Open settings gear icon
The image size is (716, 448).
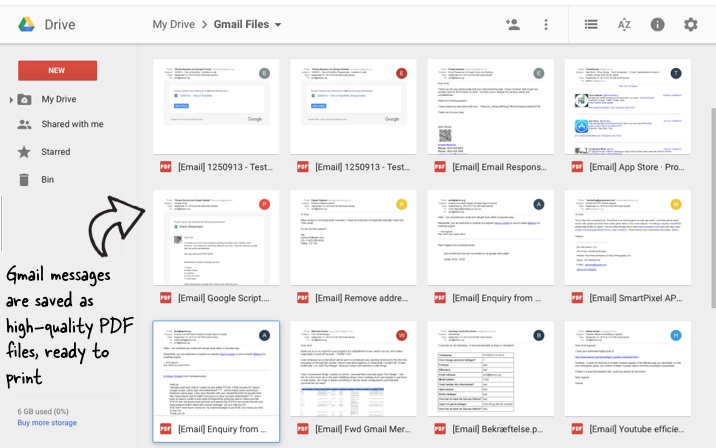tap(690, 24)
